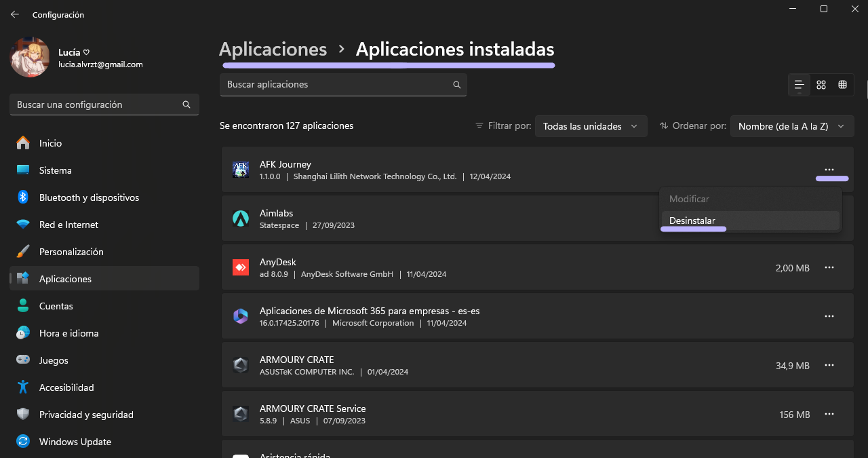Open the search icon in Buscar aplicaciones
Screen dimensions: 868x458
[x=456, y=84]
